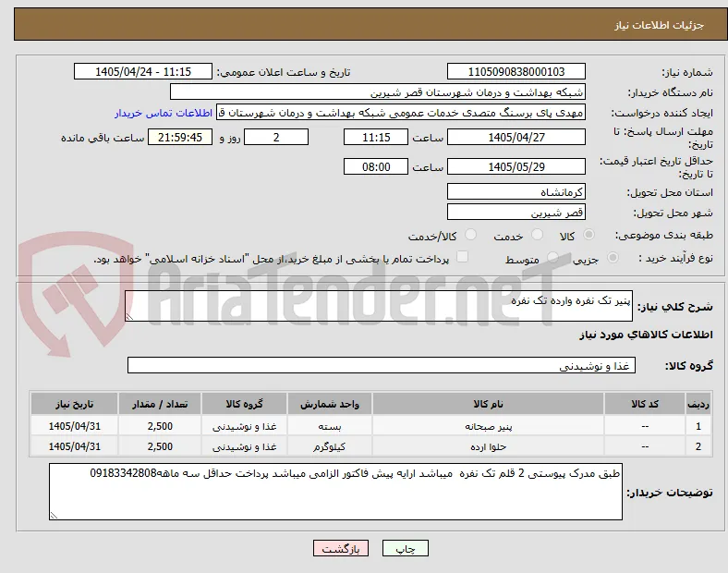Click the validity time field 08:00
Viewport: 728px width, 573px height.
[x=376, y=166]
